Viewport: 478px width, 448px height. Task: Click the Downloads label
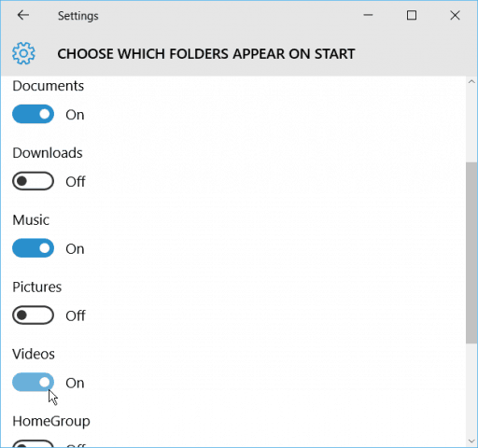point(48,153)
